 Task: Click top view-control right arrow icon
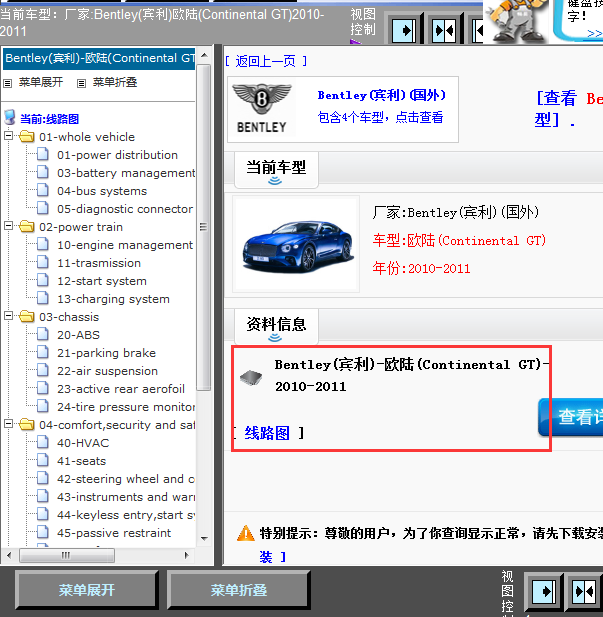click(x=404, y=30)
